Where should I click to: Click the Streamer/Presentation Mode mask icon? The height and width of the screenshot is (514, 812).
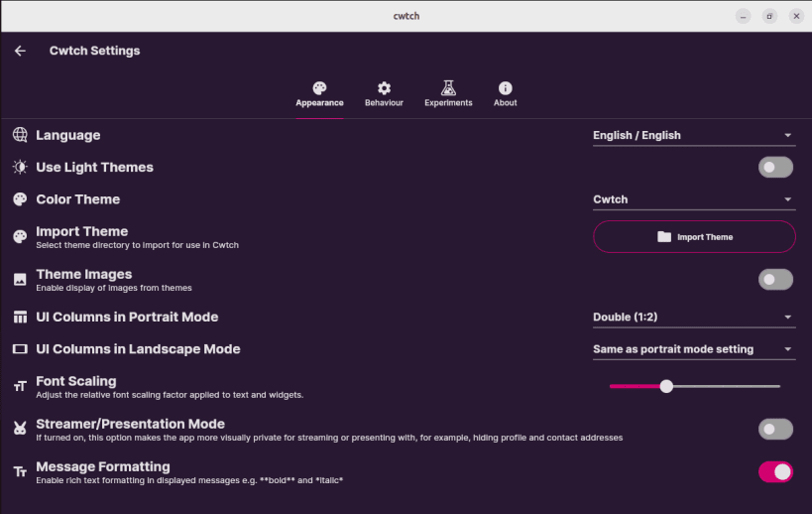point(20,429)
